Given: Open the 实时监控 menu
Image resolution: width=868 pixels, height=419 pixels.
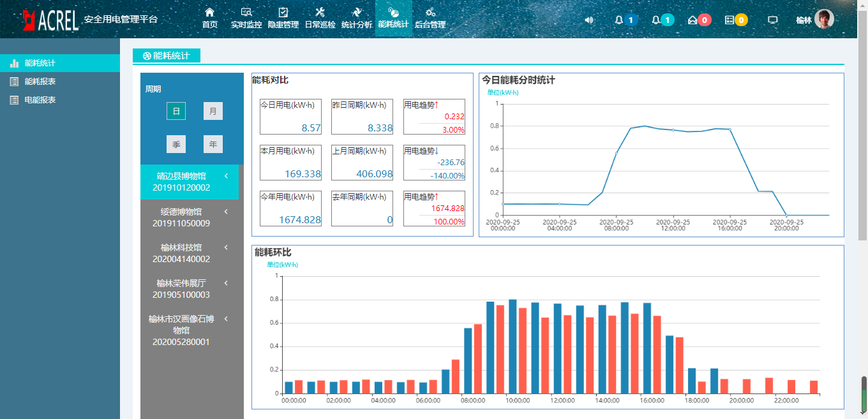Looking at the screenshot, I should [x=246, y=18].
